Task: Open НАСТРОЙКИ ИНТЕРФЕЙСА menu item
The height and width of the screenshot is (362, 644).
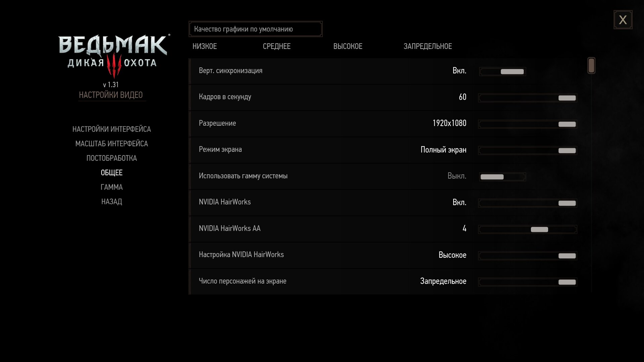Action: click(x=112, y=129)
